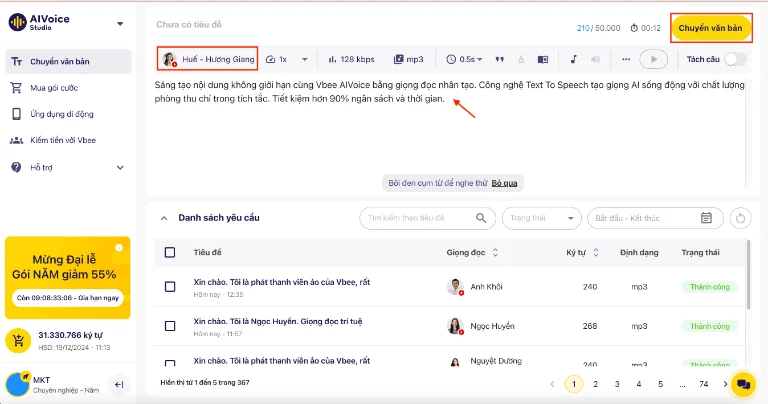Select the 128 kbps bitrate option
The height and width of the screenshot is (404, 768).
(351, 59)
